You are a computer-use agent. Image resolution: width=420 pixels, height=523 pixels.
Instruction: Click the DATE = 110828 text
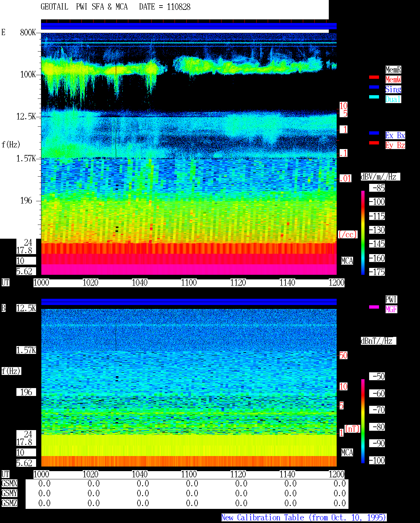pyautogui.click(x=165, y=7)
